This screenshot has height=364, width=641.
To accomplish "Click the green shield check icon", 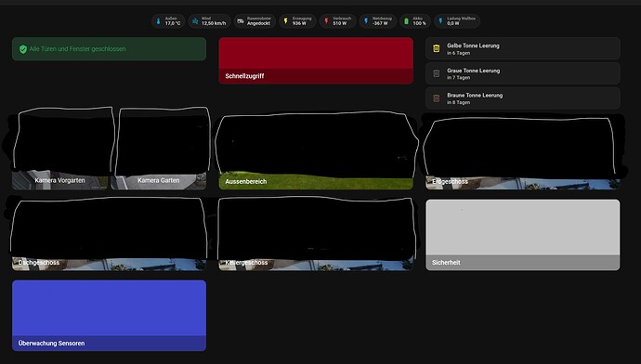I will [x=23, y=49].
